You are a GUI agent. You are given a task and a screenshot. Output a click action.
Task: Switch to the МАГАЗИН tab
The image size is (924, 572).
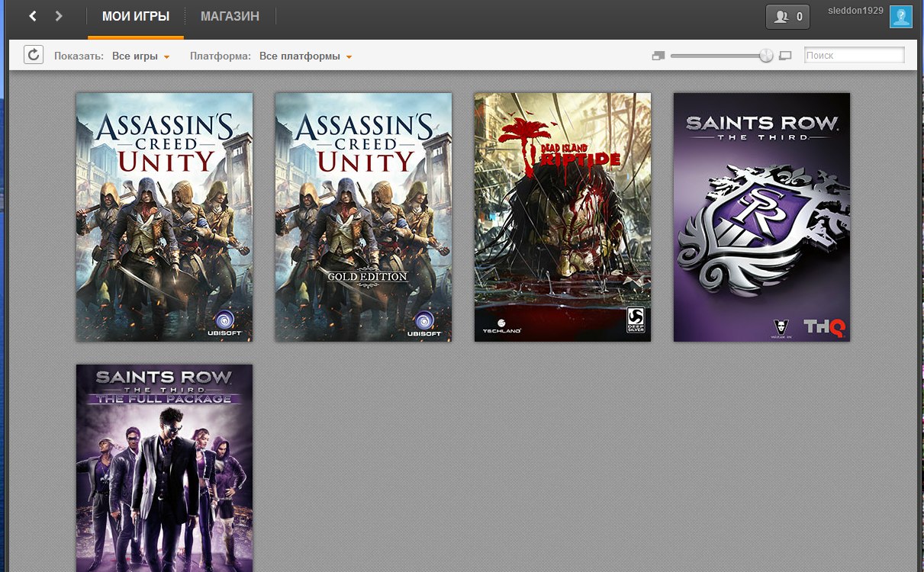click(230, 16)
